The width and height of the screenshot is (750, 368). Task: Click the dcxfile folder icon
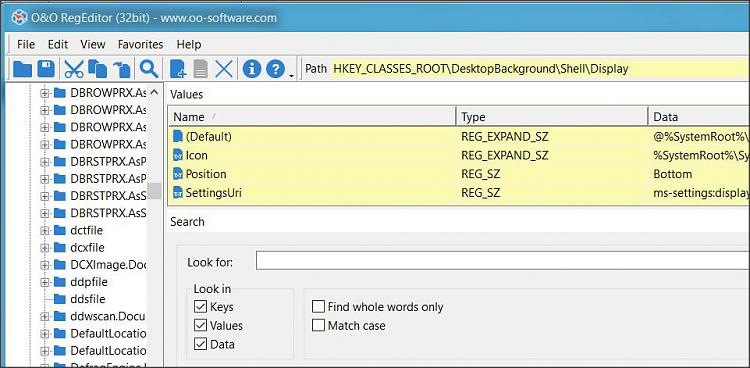point(59,247)
